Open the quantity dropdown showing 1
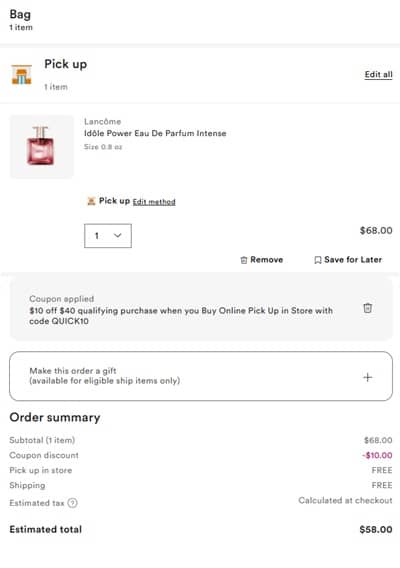This screenshot has height=568, width=400. pyautogui.click(x=108, y=236)
